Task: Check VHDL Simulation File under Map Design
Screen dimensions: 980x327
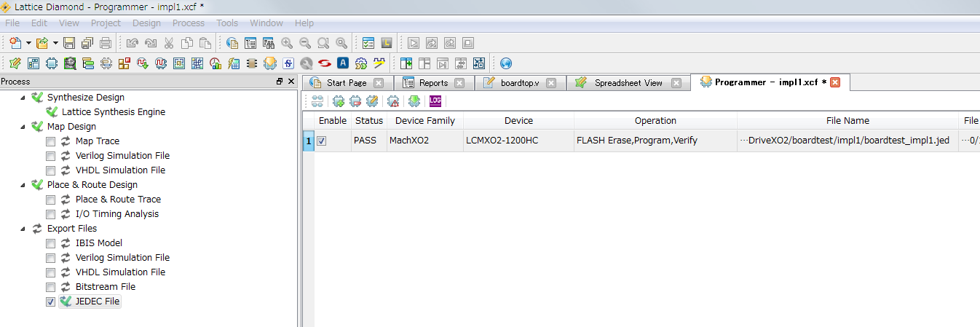Action: [50, 170]
